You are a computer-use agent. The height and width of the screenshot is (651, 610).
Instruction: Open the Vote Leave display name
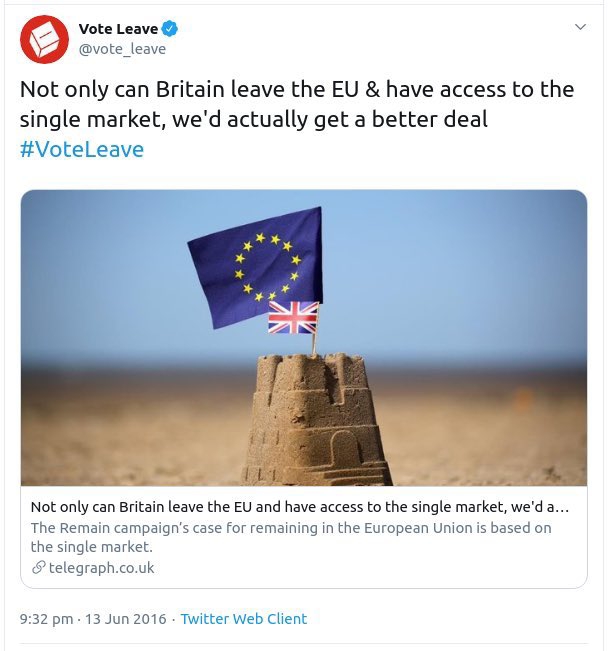coord(118,29)
